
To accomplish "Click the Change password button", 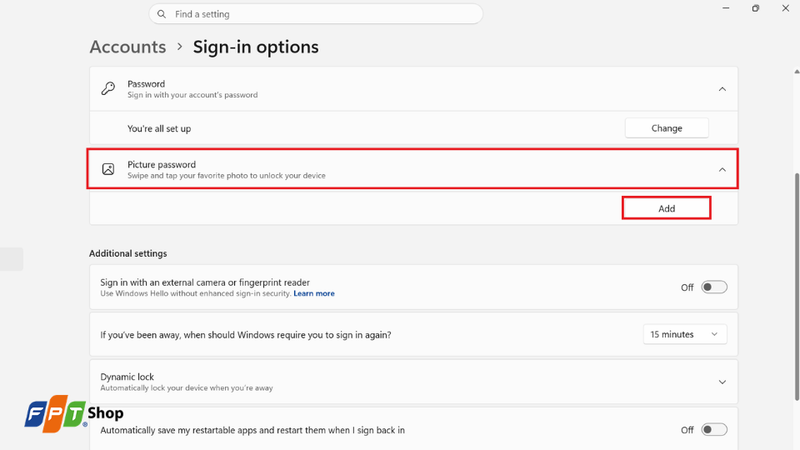I will 666,128.
